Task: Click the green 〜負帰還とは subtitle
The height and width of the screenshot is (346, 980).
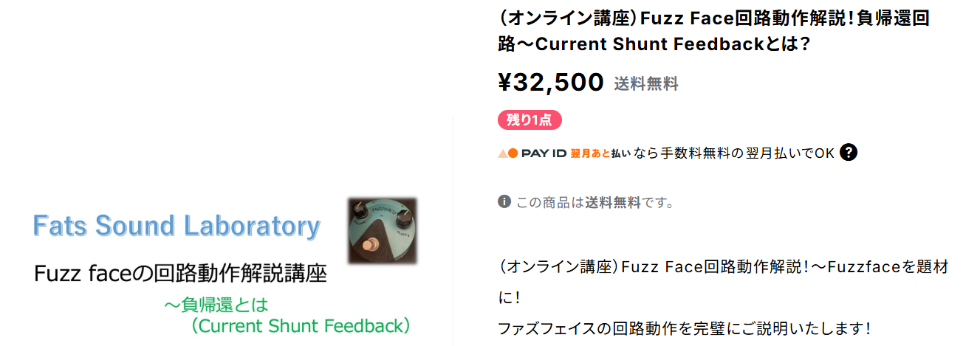Action: tap(216, 304)
